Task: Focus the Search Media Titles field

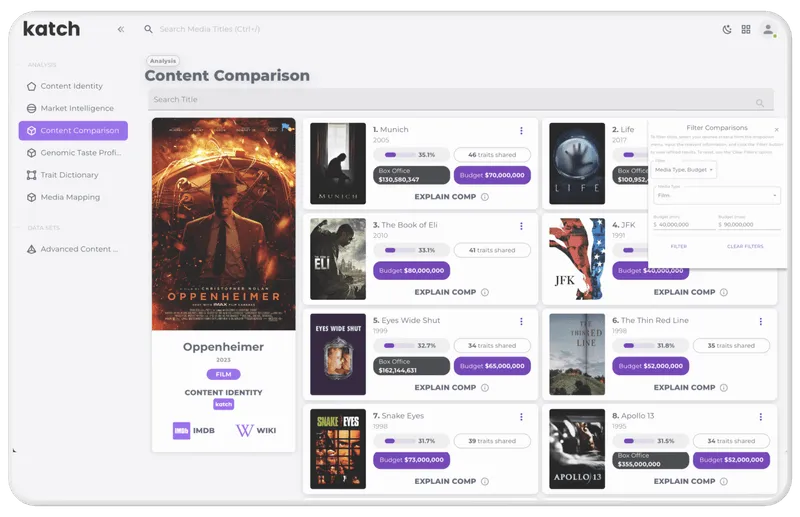Action: pos(210,29)
